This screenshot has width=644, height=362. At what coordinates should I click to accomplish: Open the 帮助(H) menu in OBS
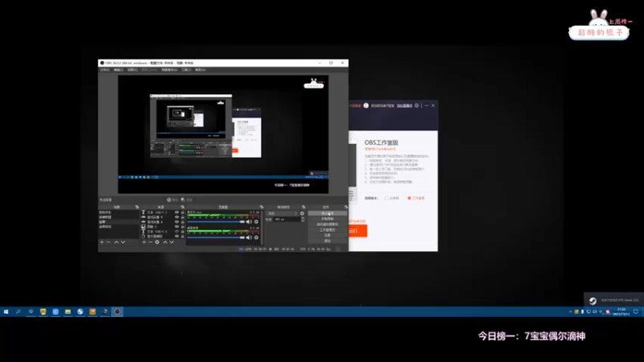pos(200,70)
